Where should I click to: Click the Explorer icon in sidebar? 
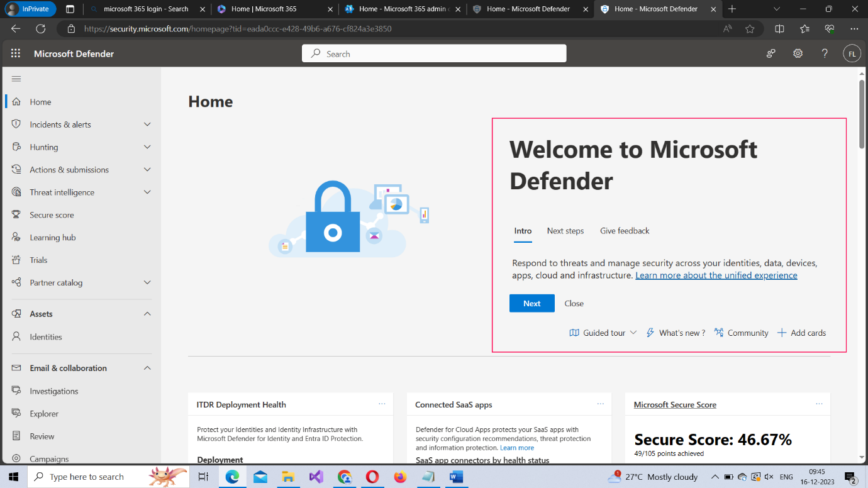pyautogui.click(x=16, y=414)
